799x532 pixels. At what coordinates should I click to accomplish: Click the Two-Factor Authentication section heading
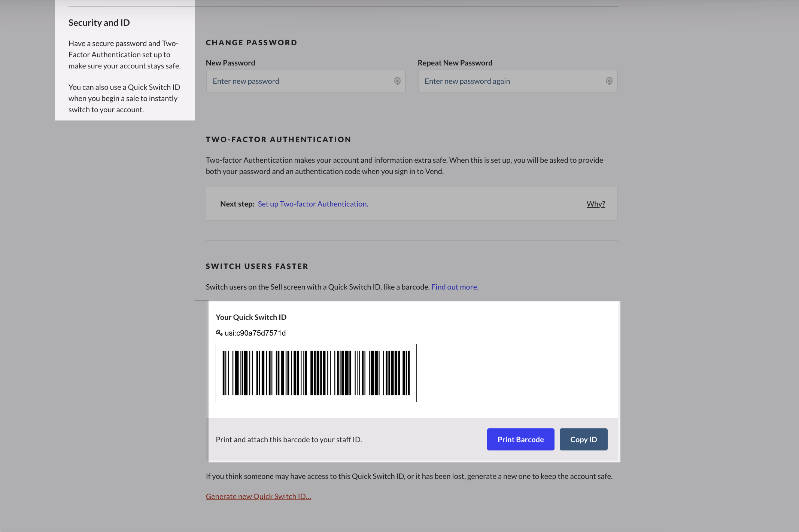click(x=278, y=140)
